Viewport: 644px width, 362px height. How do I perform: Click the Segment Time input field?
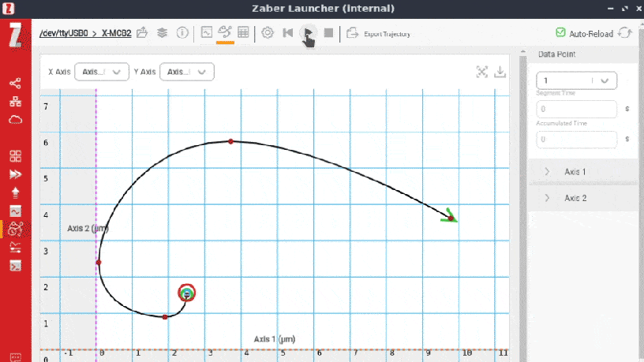tap(576, 110)
